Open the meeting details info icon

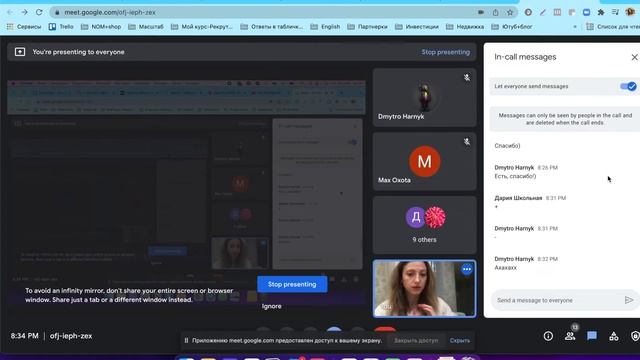[548, 336]
